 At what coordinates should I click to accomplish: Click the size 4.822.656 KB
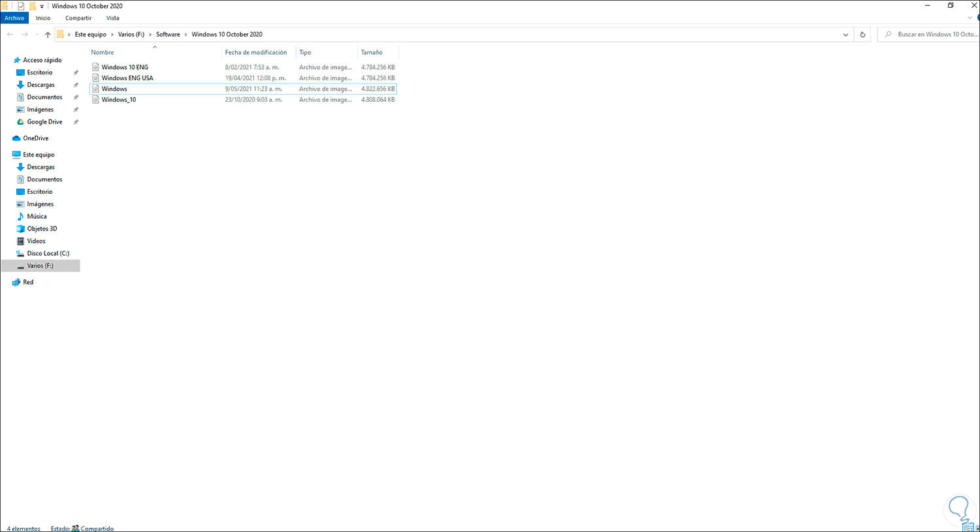pos(378,89)
